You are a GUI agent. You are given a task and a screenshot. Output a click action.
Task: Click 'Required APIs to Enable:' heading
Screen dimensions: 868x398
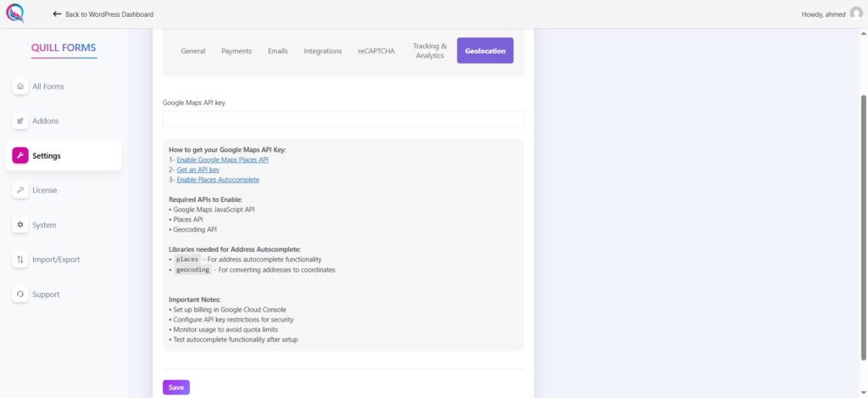[x=205, y=199]
